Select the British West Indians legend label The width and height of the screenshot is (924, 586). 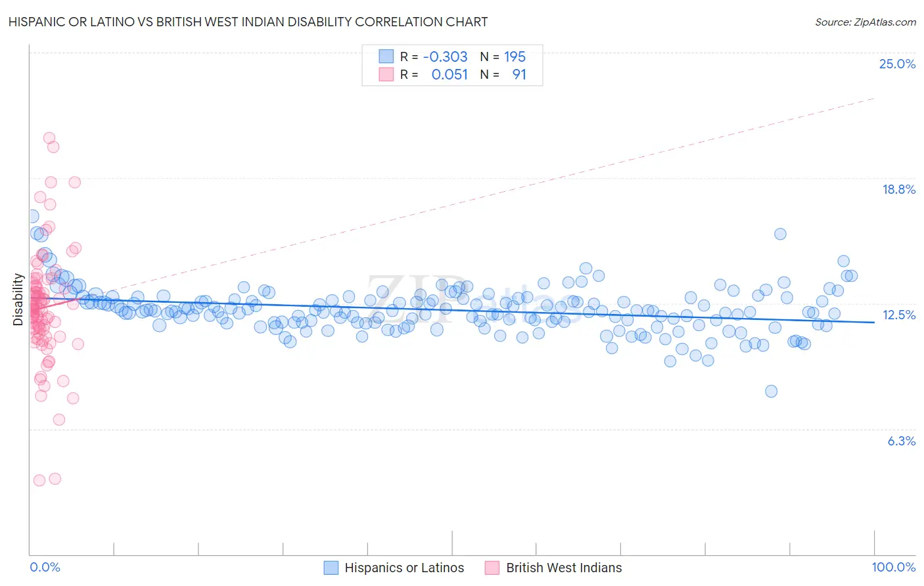click(564, 568)
